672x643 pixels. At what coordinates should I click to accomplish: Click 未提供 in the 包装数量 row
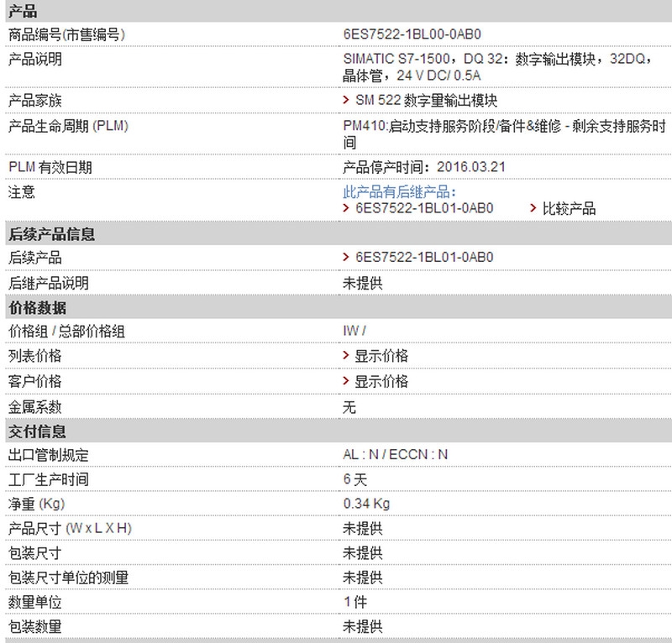(363, 627)
